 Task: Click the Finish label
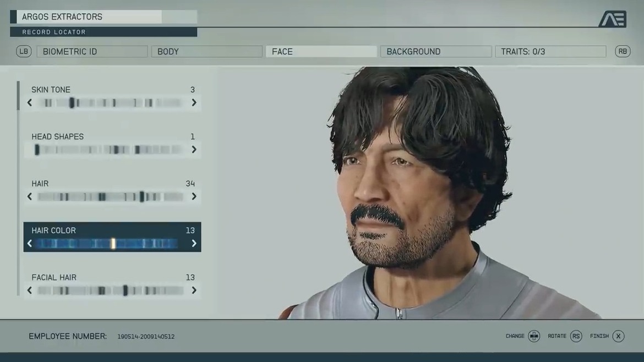tap(599, 336)
